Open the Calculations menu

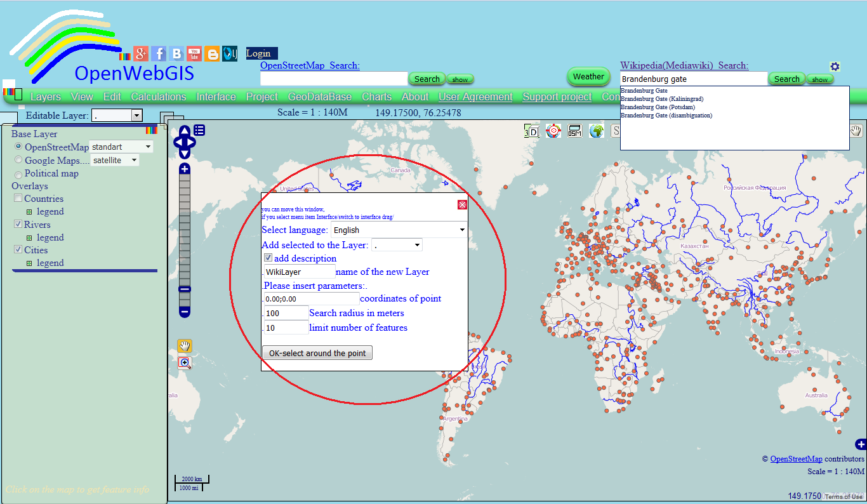point(158,96)
